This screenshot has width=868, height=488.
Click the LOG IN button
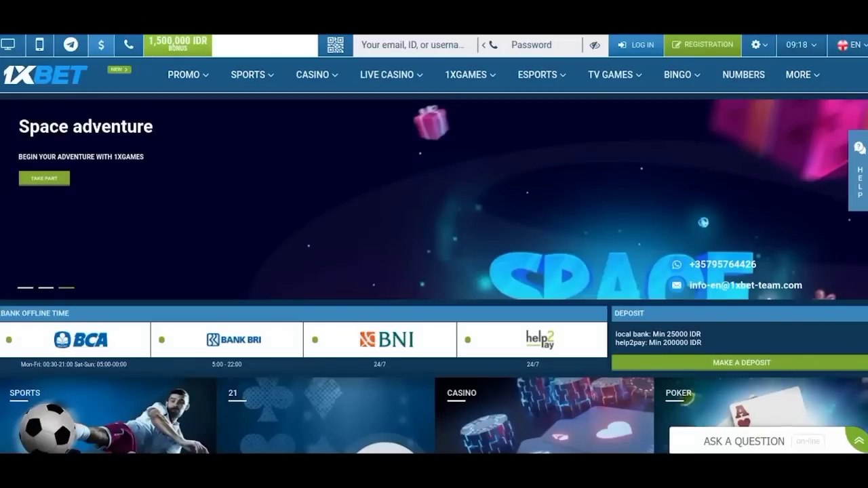point(636,45)
